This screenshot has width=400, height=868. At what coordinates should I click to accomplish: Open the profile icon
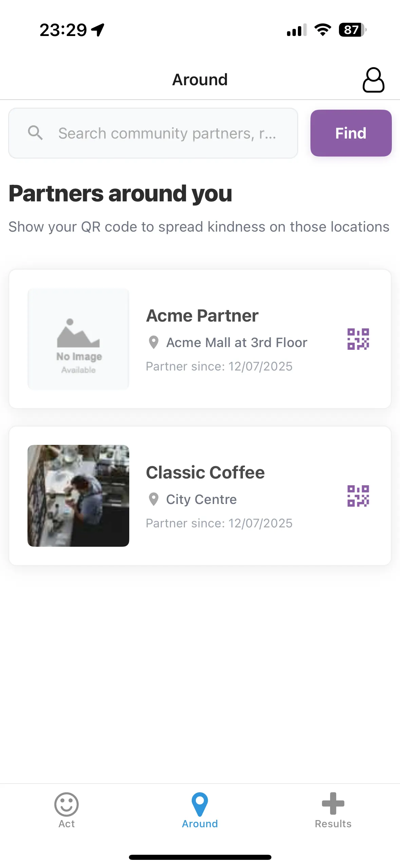(x=373, y=80)
